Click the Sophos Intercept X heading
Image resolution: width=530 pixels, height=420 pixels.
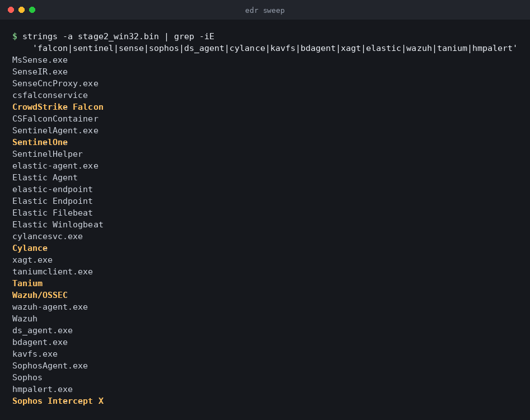(58, 401)
